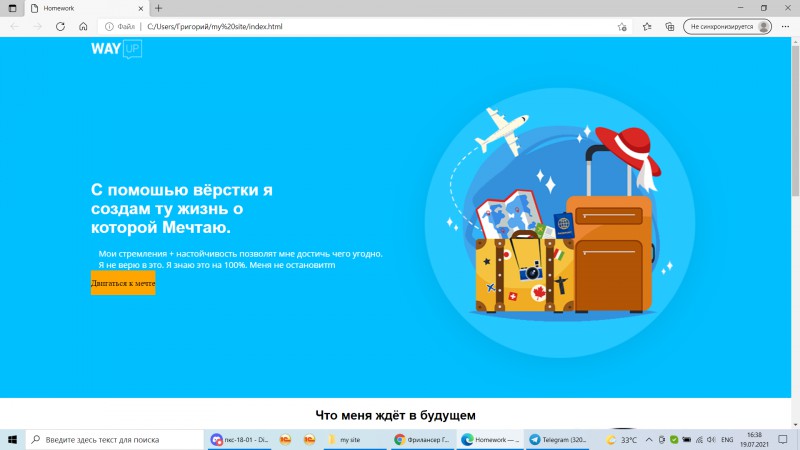Click the travel luggage illustration

click(x=560, y=222)
